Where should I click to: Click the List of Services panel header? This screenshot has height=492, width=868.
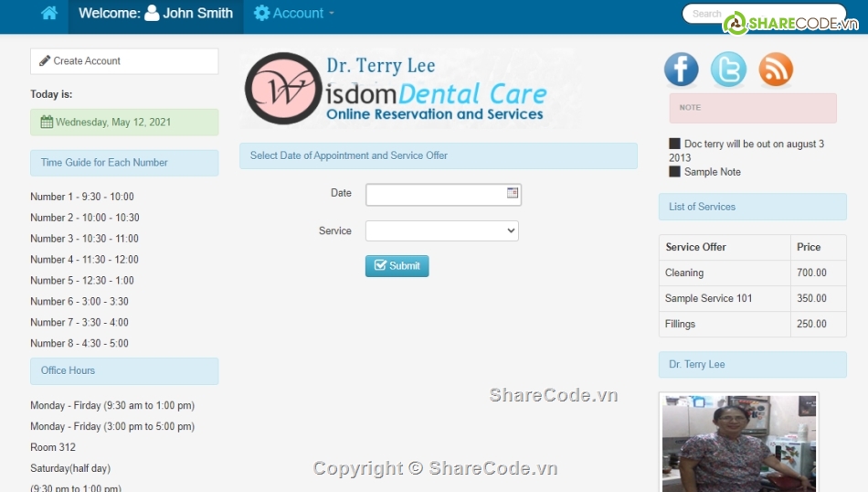(x=752, y=207)
